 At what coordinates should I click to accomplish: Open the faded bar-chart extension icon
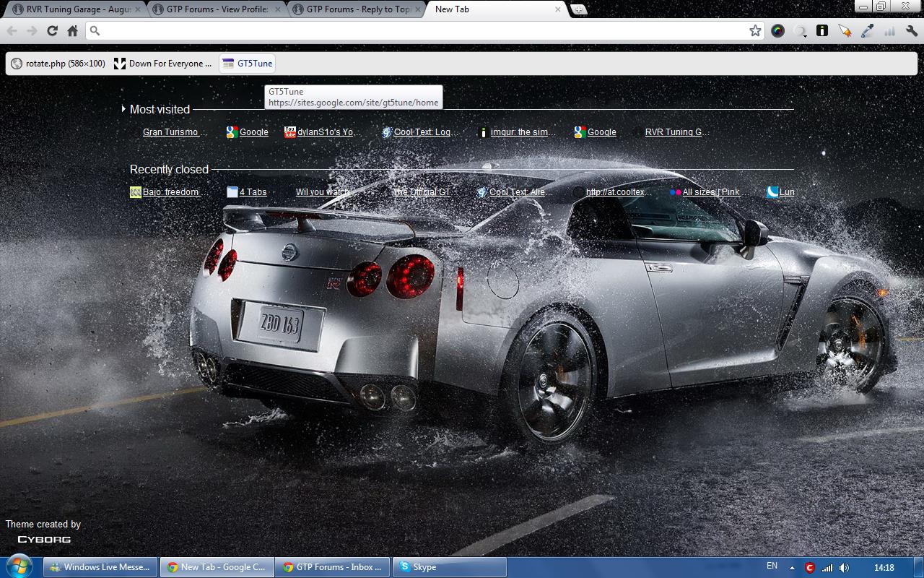(x=889, y=30)
